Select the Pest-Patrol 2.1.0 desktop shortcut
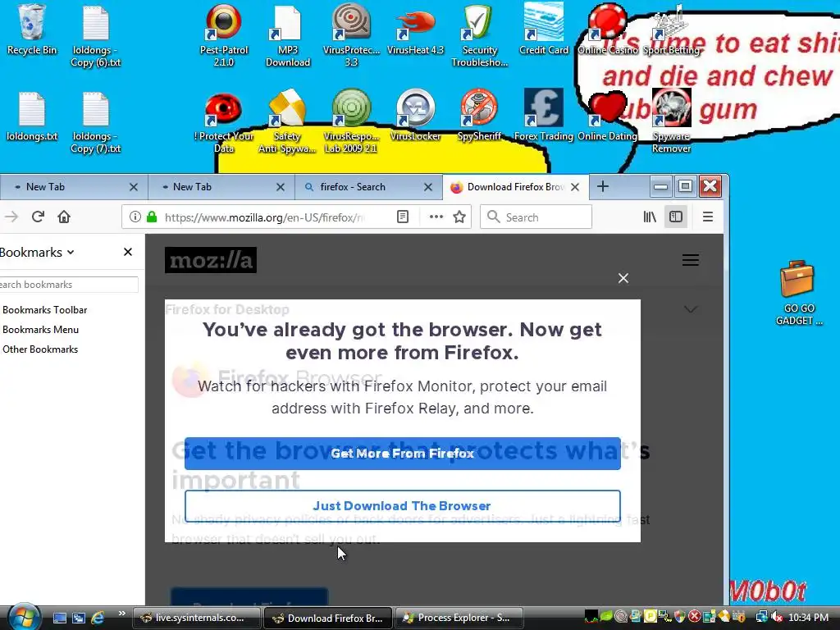Viewport: 840px width, 630px height. (224, 35)
